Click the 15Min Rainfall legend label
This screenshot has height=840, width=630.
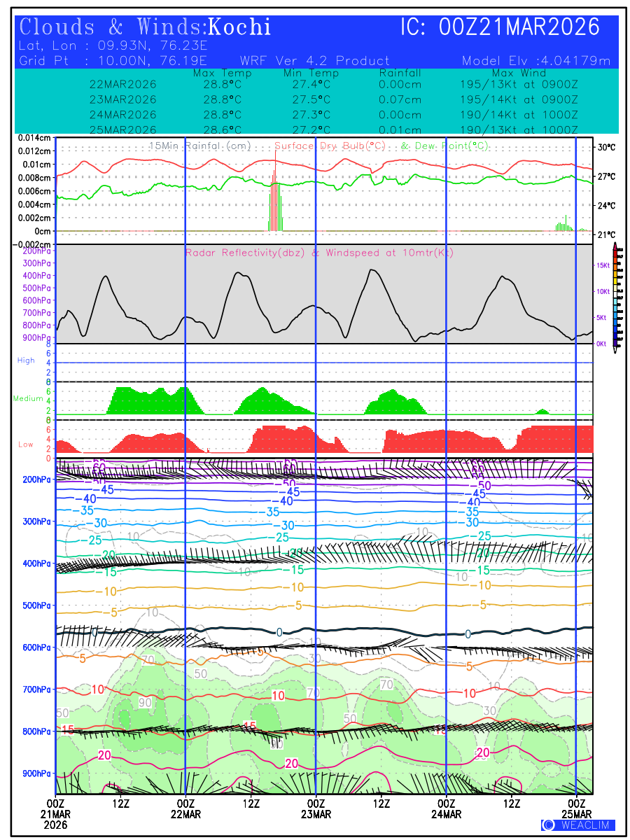click(x=200, y=146)
